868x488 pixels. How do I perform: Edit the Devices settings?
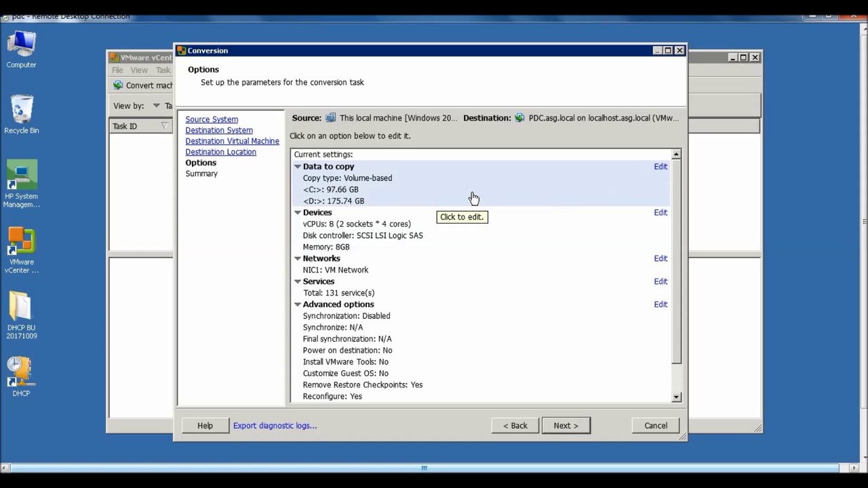[x=660, y=213]
